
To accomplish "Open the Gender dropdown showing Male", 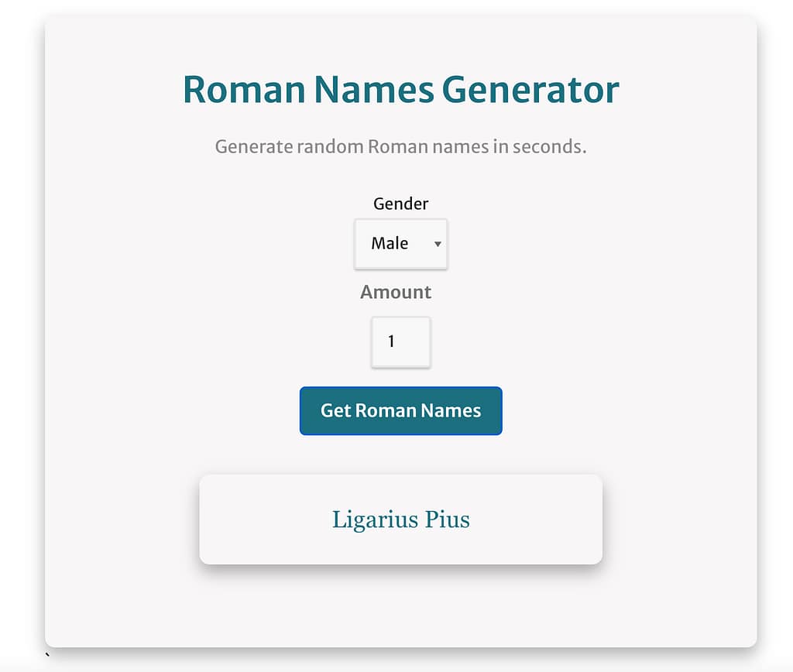I will tap(400, 244).
